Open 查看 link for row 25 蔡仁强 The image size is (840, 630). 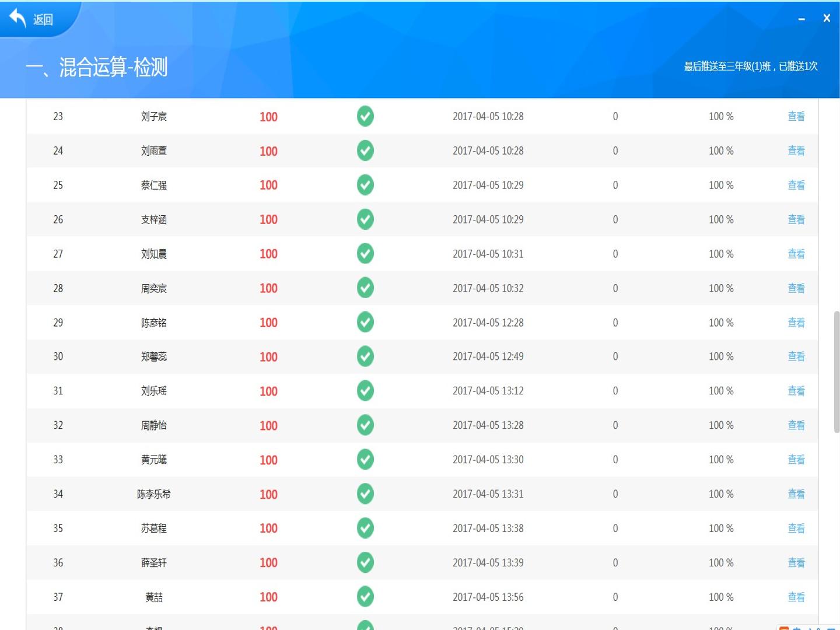pos(796,185)
